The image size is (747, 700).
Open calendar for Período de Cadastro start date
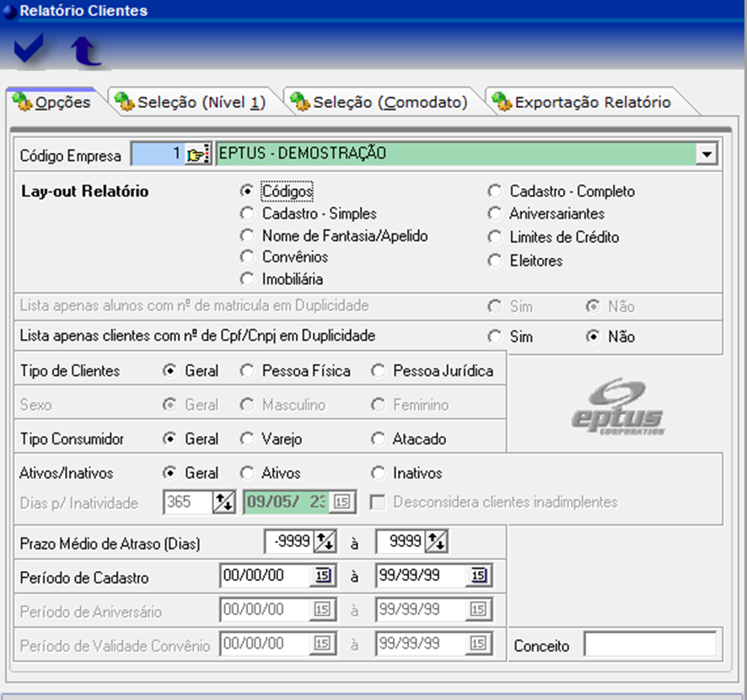click(x=322, y=576)
